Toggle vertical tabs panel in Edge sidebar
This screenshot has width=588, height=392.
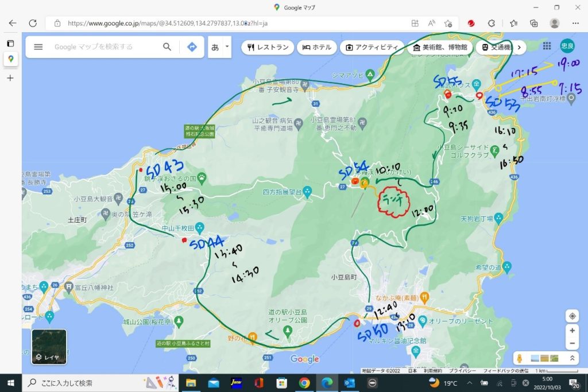click(x=10, y=43)
